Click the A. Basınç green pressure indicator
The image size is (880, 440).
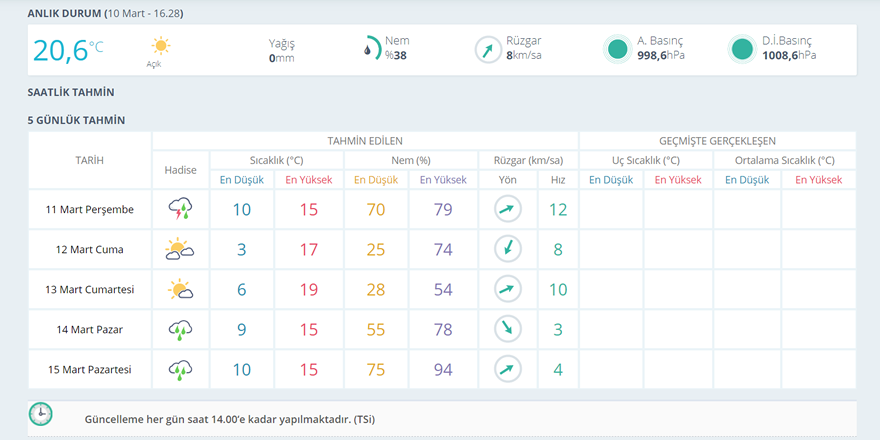[x=617, y=49]
